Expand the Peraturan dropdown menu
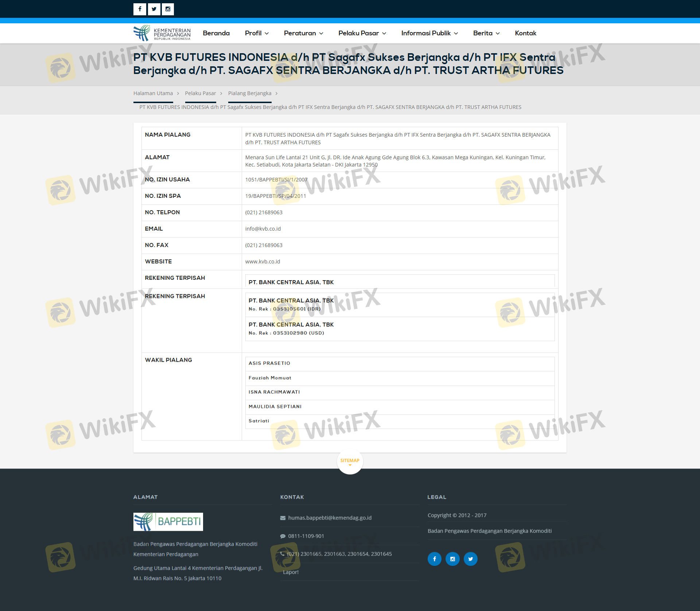Screen dimensions: 700x611 303,33
